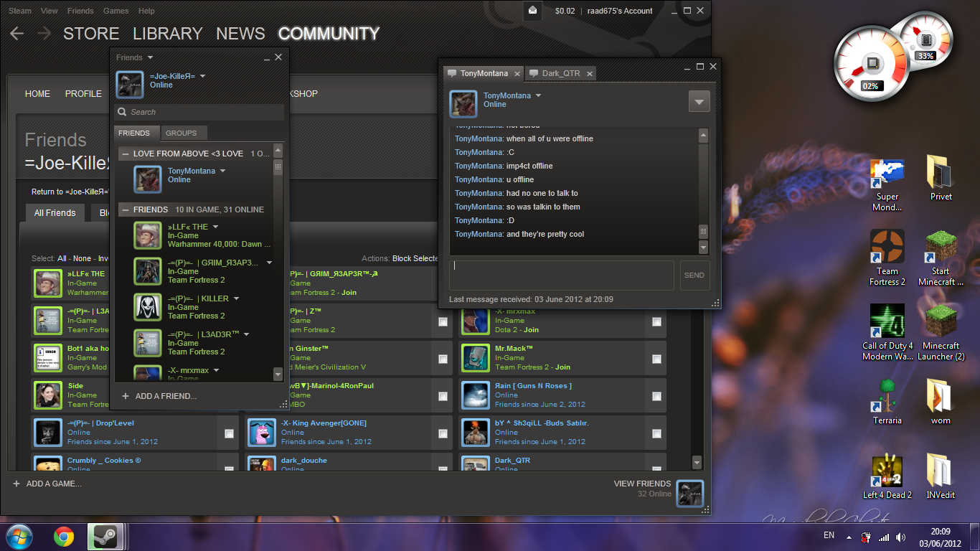Click the plus icon beside ADD A FRIEND

(x=126, y=396)
